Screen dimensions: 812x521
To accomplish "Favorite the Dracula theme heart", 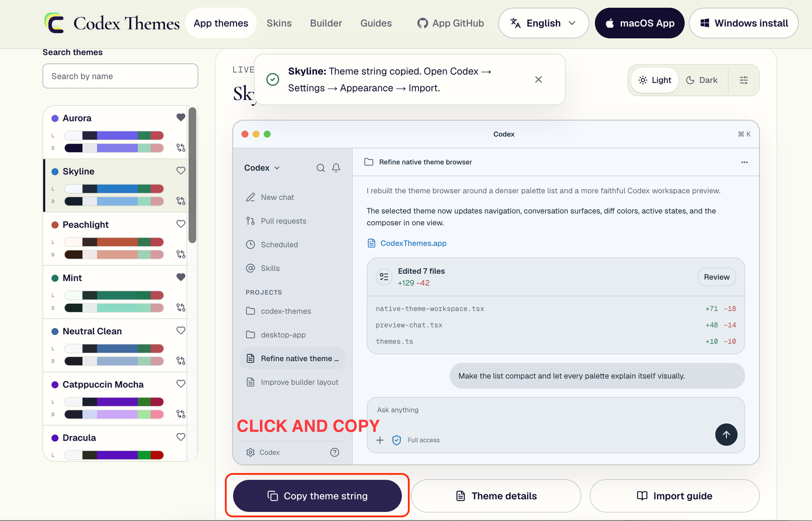I will [x=181, y=437].
